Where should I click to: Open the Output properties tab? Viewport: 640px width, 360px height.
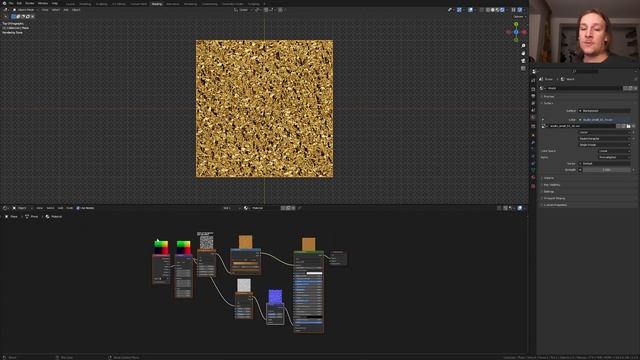tap(533, 96)
